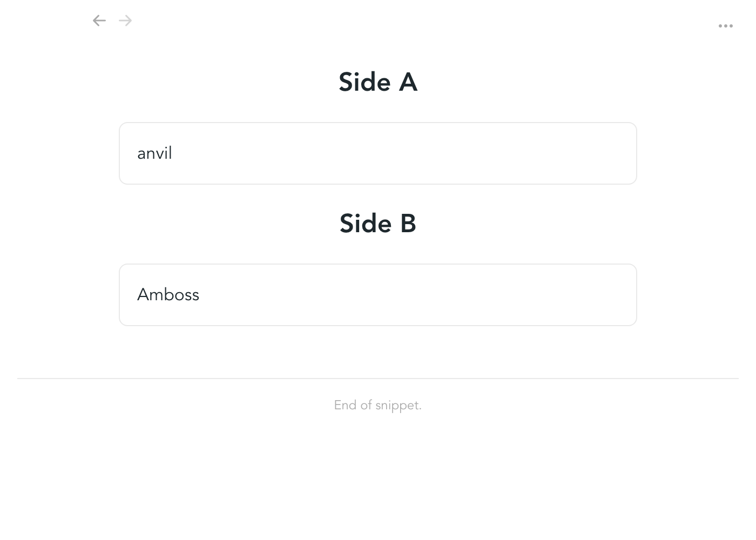Go to the next card with right arrow
Viewport: 756px width, 540px height.
pyautogui.click(x=125, y=21)
